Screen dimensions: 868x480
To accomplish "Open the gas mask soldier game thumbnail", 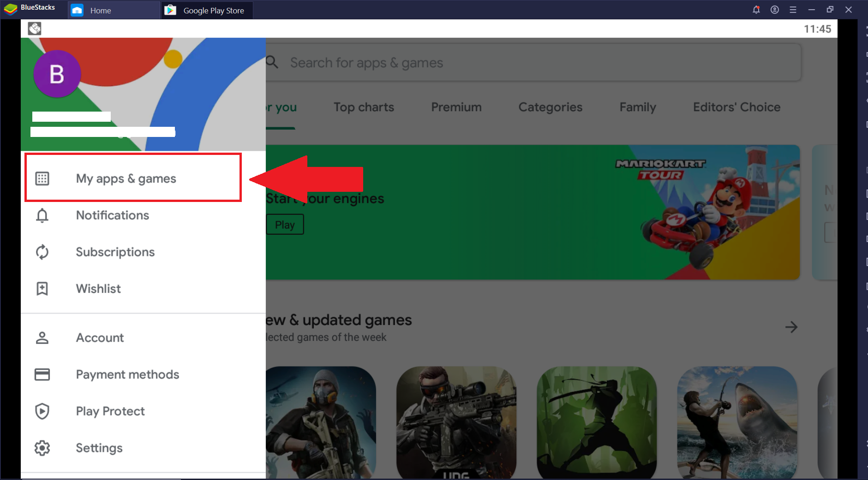I will (x=321, y=422).
